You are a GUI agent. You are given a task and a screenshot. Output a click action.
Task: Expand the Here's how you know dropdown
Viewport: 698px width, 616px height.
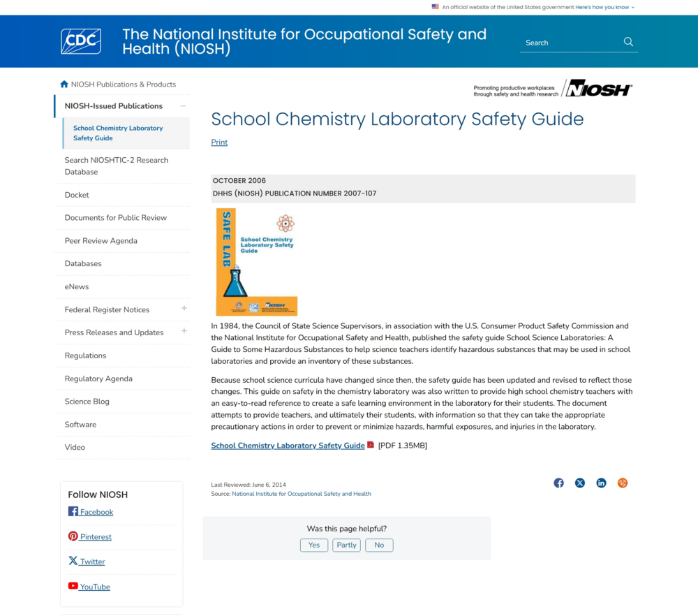tap(604, 7)
